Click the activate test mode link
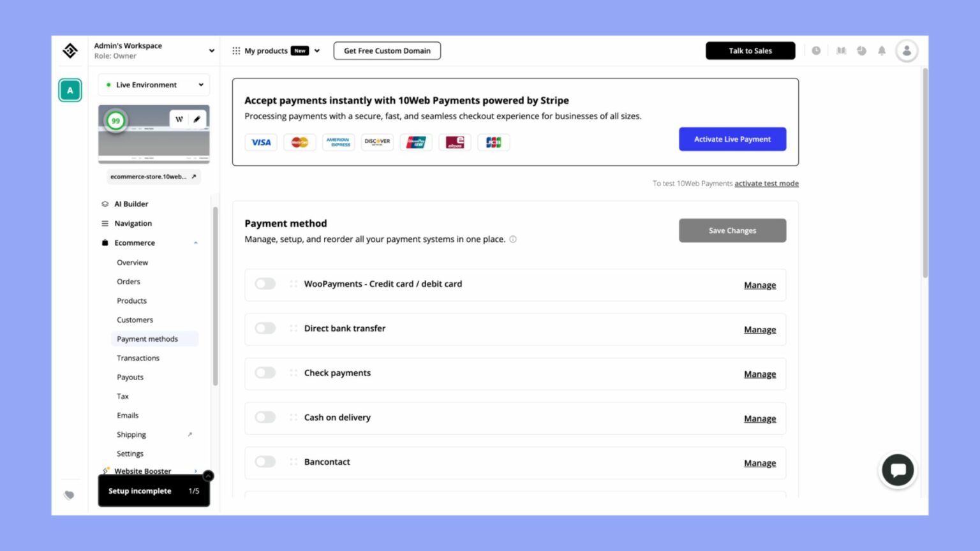Screen dimensions: 980x551 (x=766, y=183)
